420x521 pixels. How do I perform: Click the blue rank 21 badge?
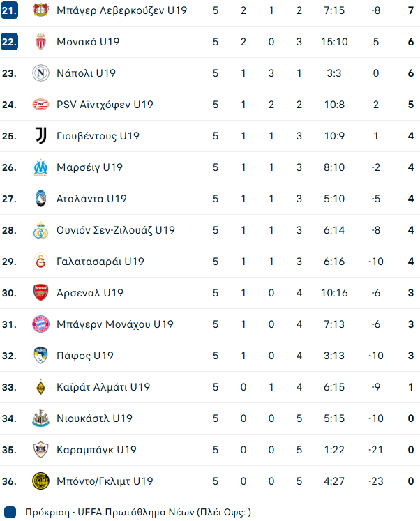coord(9,10)
